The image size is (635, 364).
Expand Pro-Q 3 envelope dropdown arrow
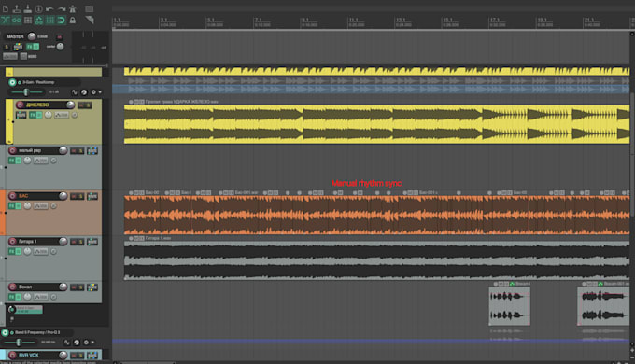coord(92,343)
